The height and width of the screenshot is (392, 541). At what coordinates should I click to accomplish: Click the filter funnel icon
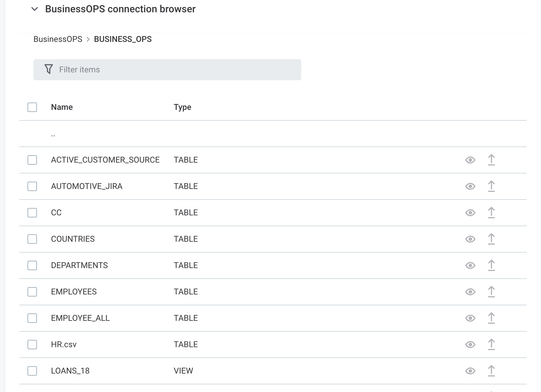(x=49, y=69)
